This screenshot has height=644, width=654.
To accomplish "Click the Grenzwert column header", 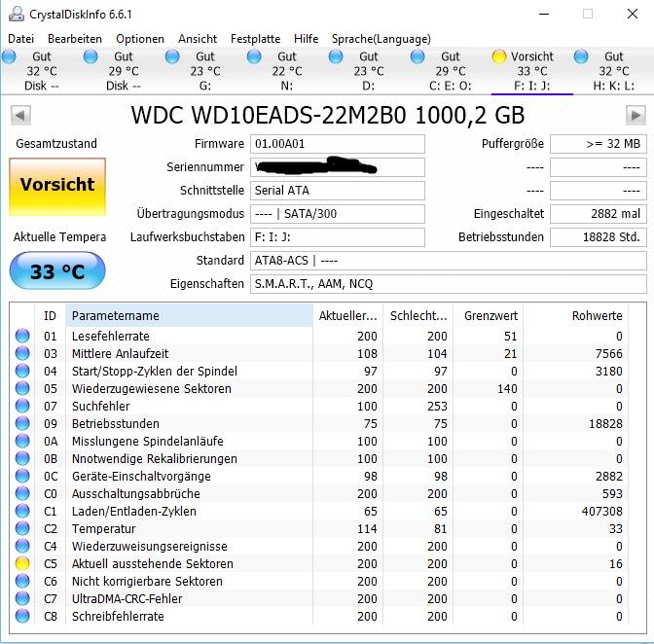I will 488,315.
